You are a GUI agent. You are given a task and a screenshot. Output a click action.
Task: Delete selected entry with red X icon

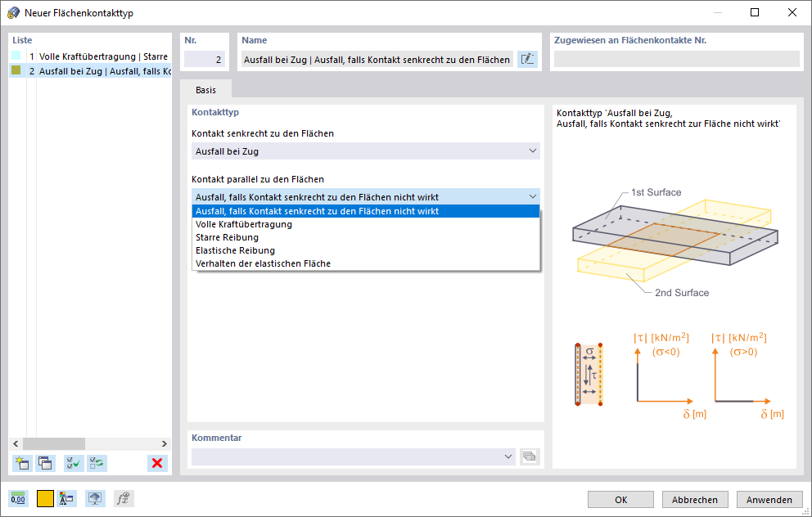point(157,463)
